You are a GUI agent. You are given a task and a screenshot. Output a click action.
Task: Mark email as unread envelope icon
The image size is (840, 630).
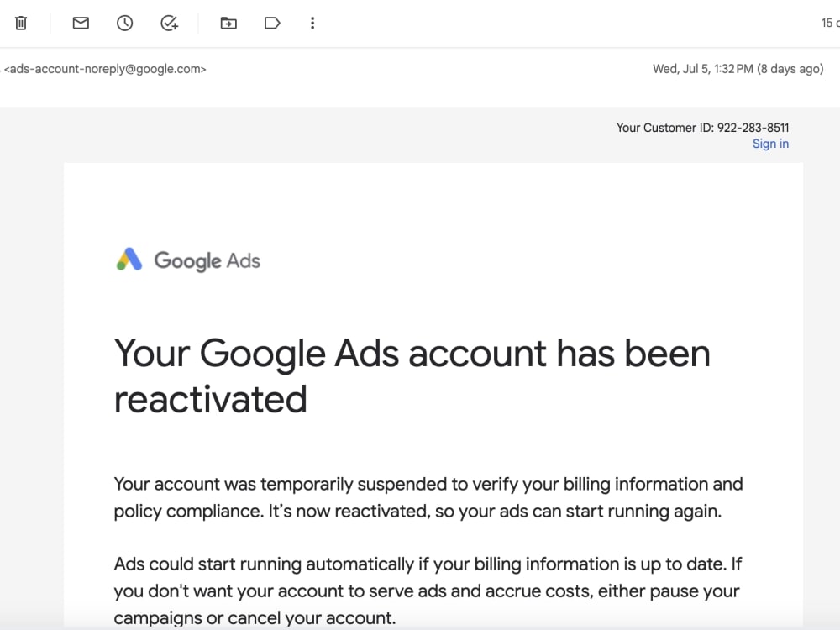(81, 24)
